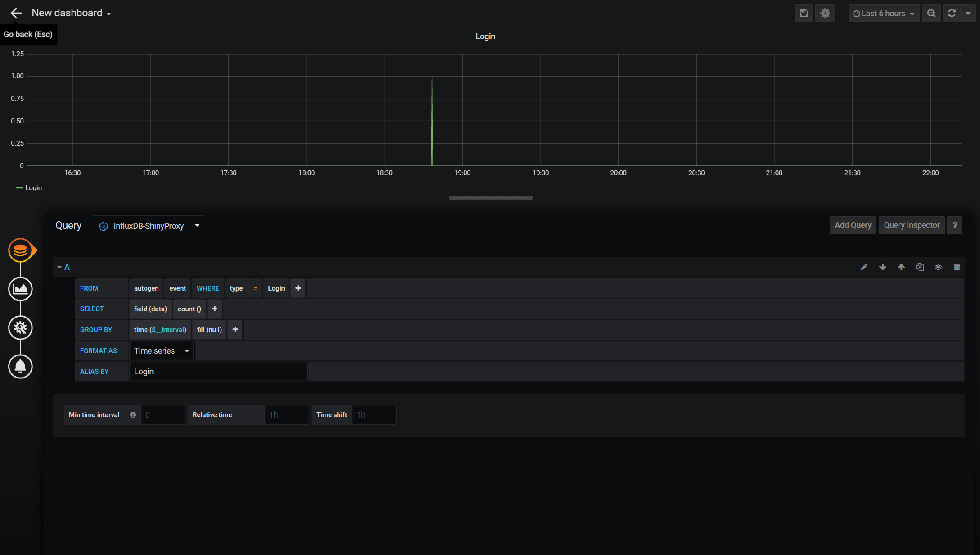Move query A down

pyautogui.click(x=882, y=267)
